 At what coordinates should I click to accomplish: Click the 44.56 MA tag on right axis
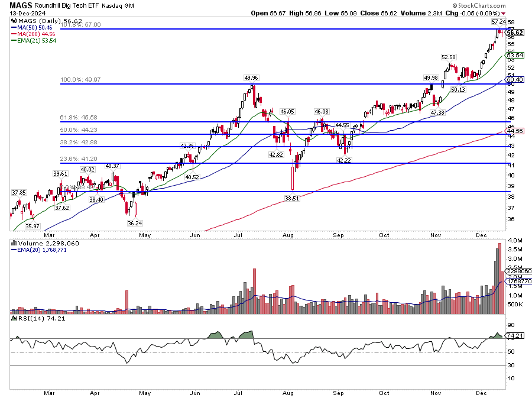coord(515,131)
